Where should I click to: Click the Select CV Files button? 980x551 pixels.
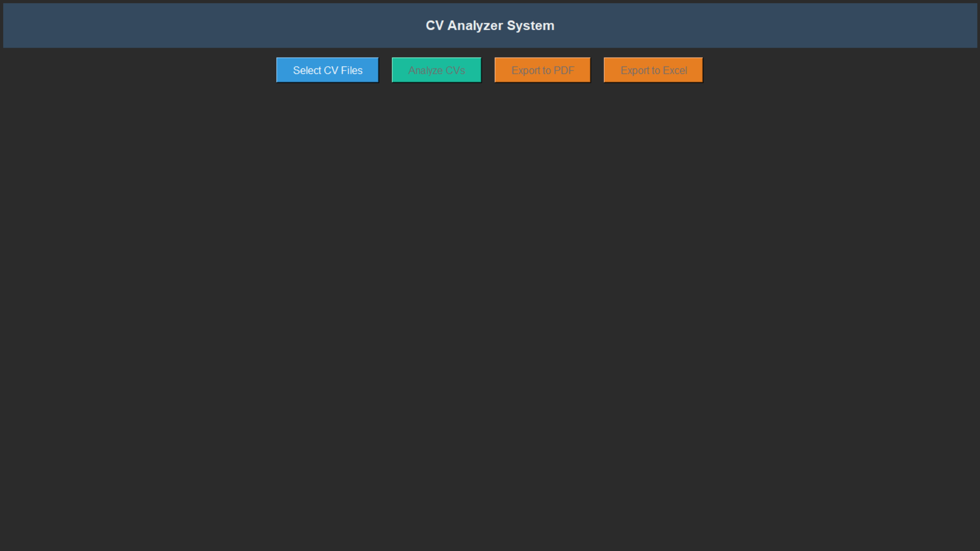[327, 70]
